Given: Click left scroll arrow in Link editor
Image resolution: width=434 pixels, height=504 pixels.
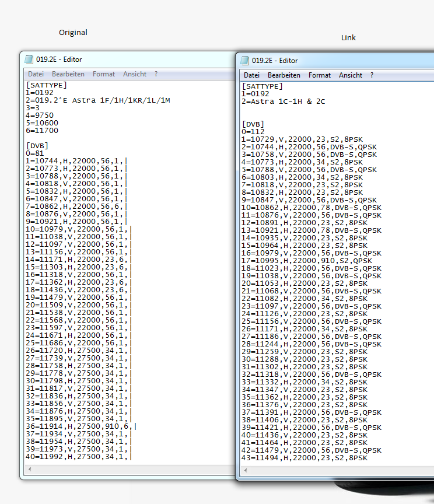Looking at the screenshot, I should pos(246,471).
